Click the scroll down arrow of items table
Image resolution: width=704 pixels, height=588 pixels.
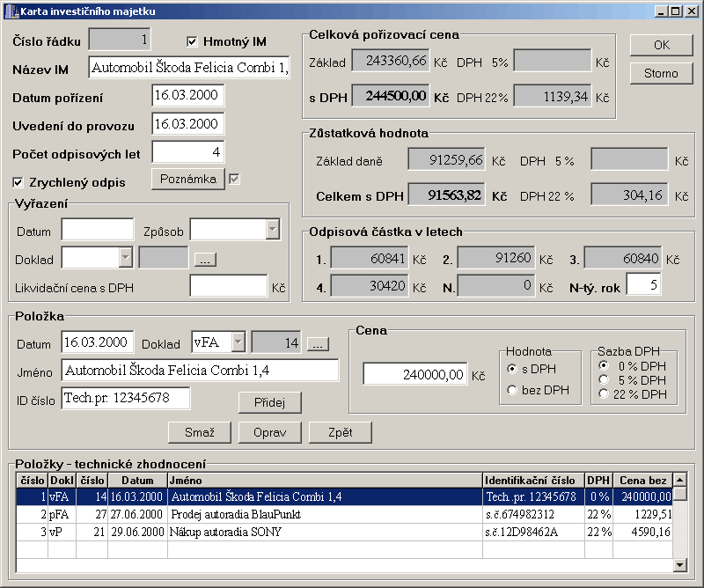point(679,565)
